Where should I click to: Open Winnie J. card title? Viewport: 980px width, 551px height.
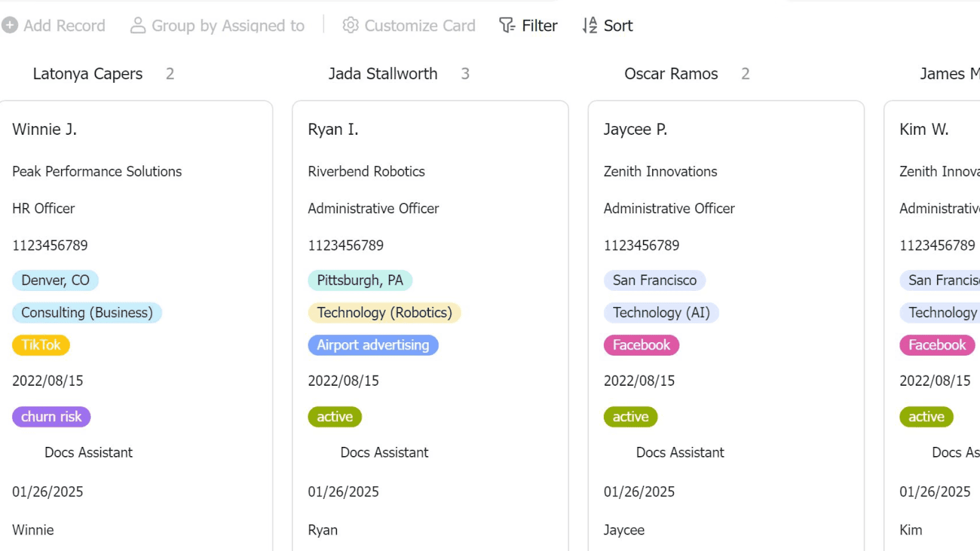point(44,129)
